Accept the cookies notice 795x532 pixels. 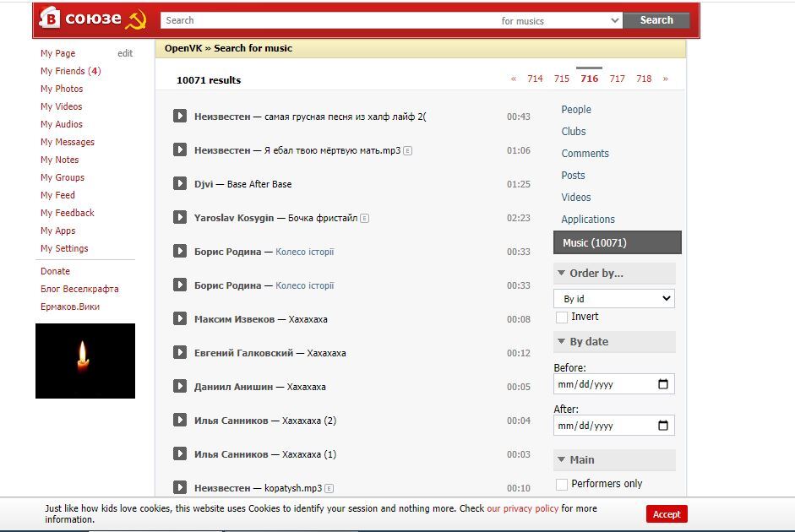667,513
